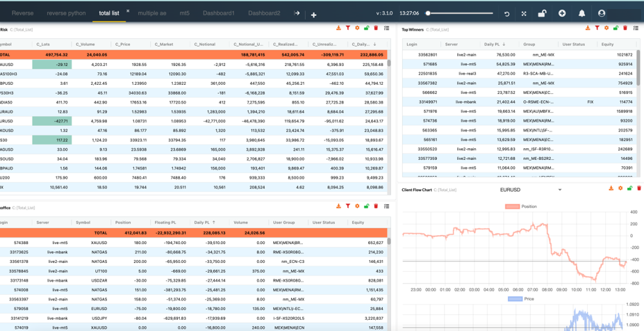Click the fullscreen expand icon in the top bar

pos(524,13)
